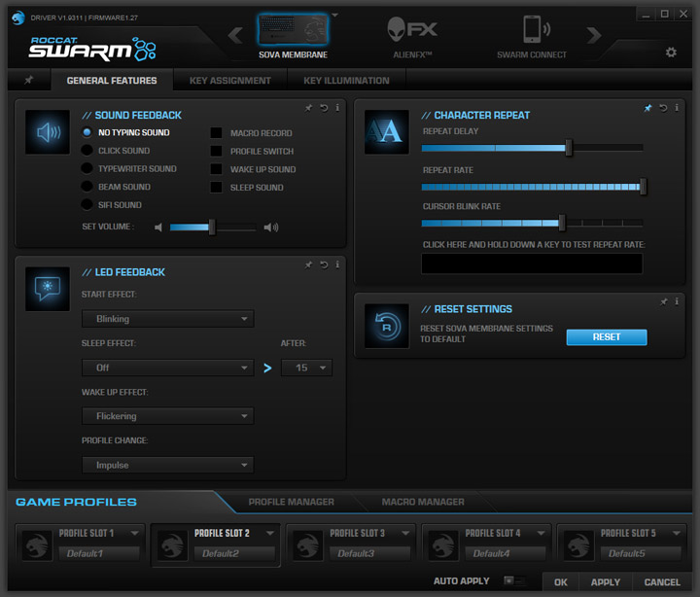Enable Profile Switch sound checkbox
This screenshot has height=597, width=700.
coord(216,151)
